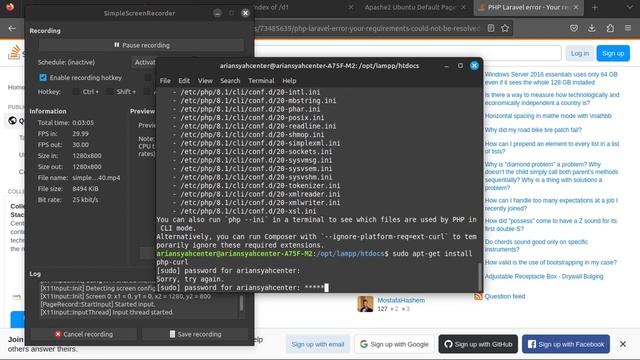This screenshot has height=360, width=640.
Task: Click the Stack Overflow logo icon
Action: pyautogui.click(x=14, y=52)
